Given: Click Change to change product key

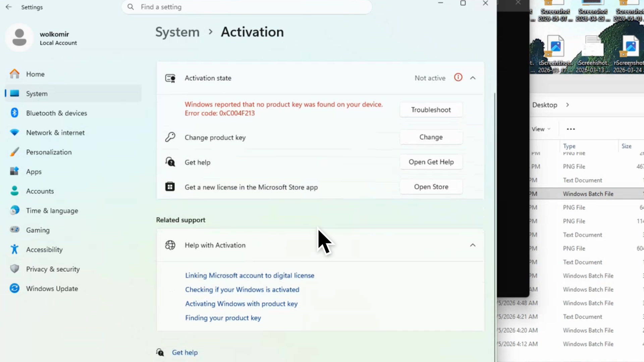Looking at the screenshot, I should tap(431, 137).
